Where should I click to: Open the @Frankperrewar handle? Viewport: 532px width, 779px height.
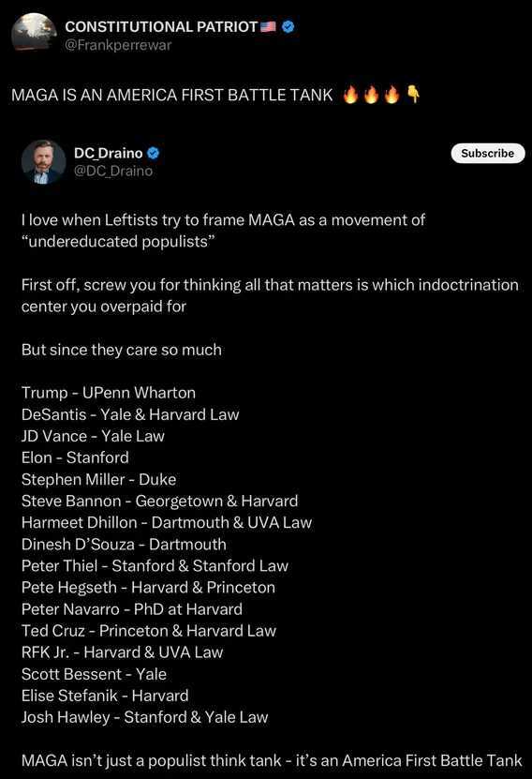pos(118,45)
